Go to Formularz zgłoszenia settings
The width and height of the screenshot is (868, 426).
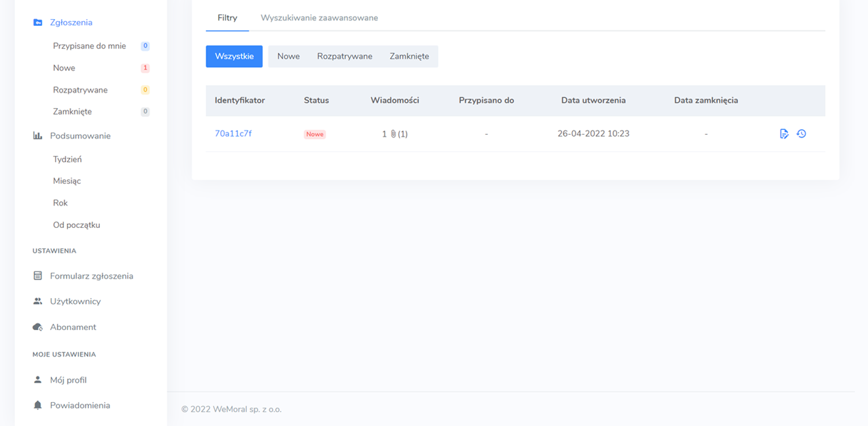[92, 276]
